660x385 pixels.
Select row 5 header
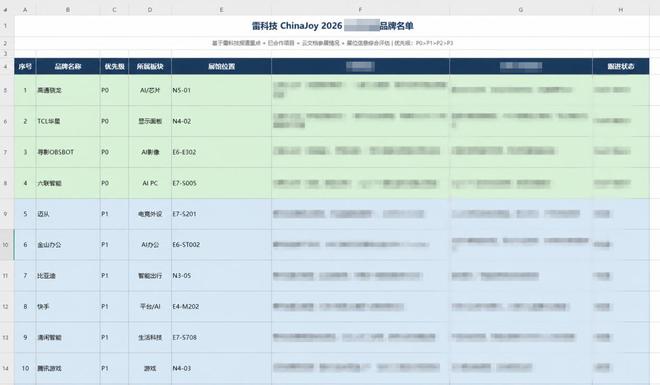(6, 90)
